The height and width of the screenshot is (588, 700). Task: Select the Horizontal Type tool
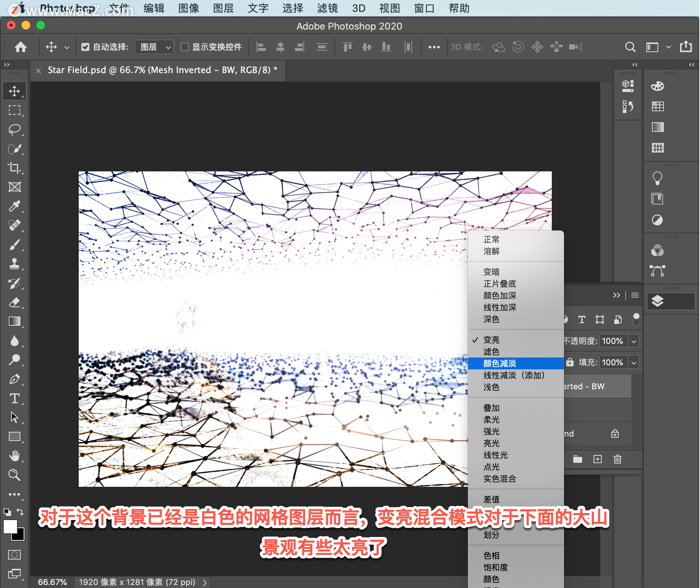(x=14, y=398)
